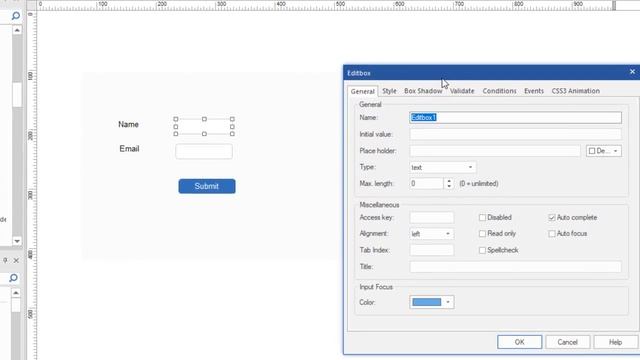640x360 pixels.
Task: Close the Editbox dialog
Action: click(632, 72)
